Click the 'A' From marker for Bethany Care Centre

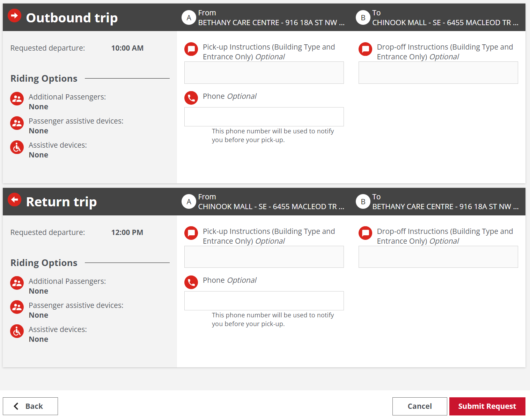pyautogui.click(x=189, y=17)
